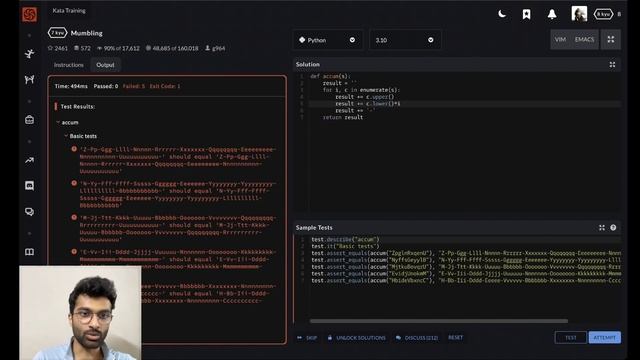The image size is (640, 360).
Task: Click Kata Training header title
Action: (x=69, y=11)
